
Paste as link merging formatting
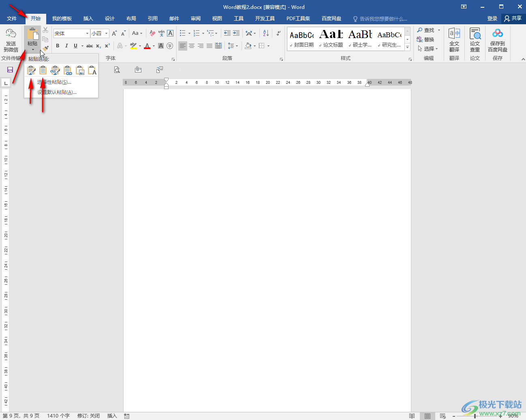68,70
